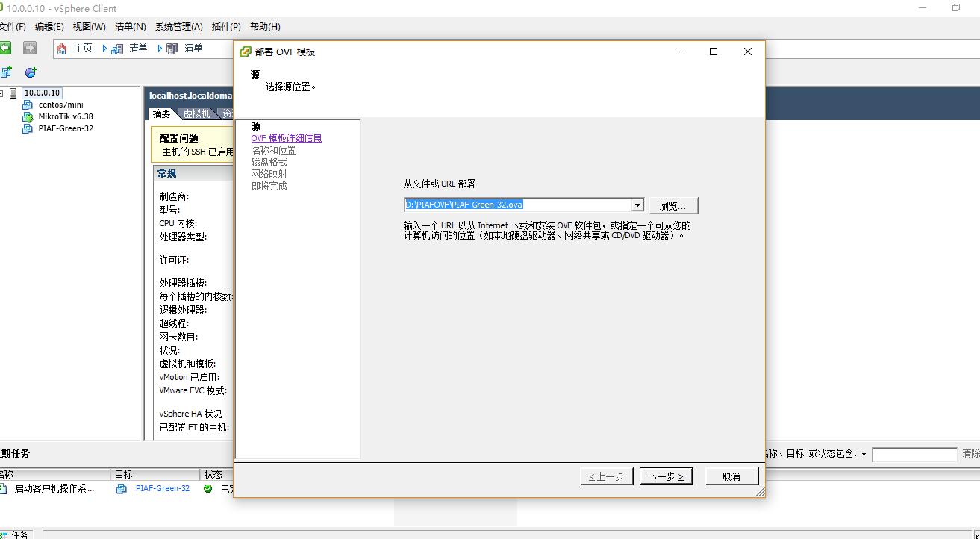Open the 插件(P) menu
Screen dimensions: 980x539
pyautogui.click(x=226, y=27)
